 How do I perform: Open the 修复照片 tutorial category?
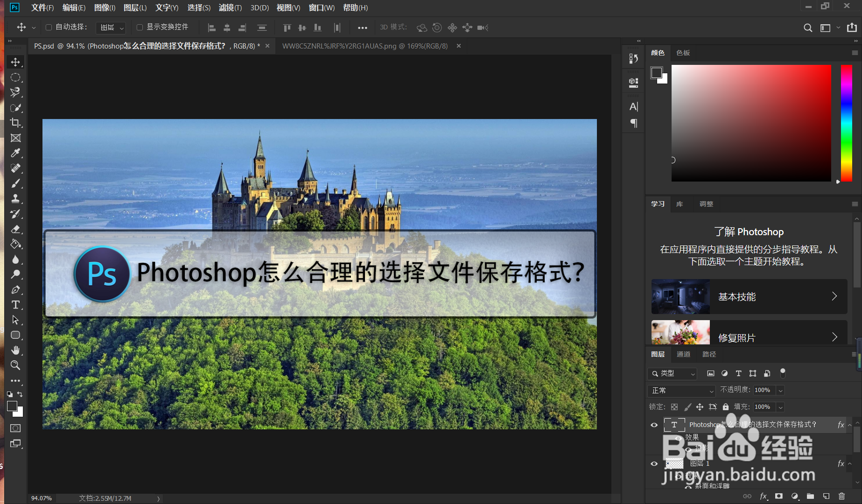click(749, 332)
